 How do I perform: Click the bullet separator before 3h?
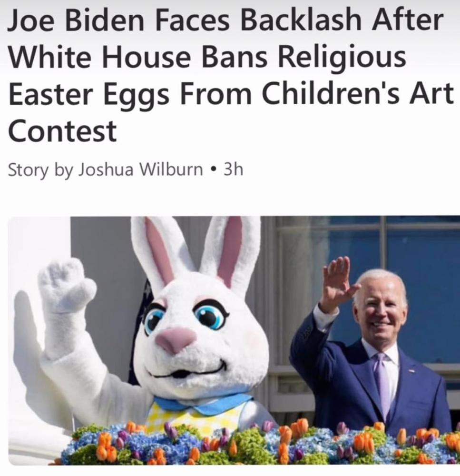(x=214, y=168)
